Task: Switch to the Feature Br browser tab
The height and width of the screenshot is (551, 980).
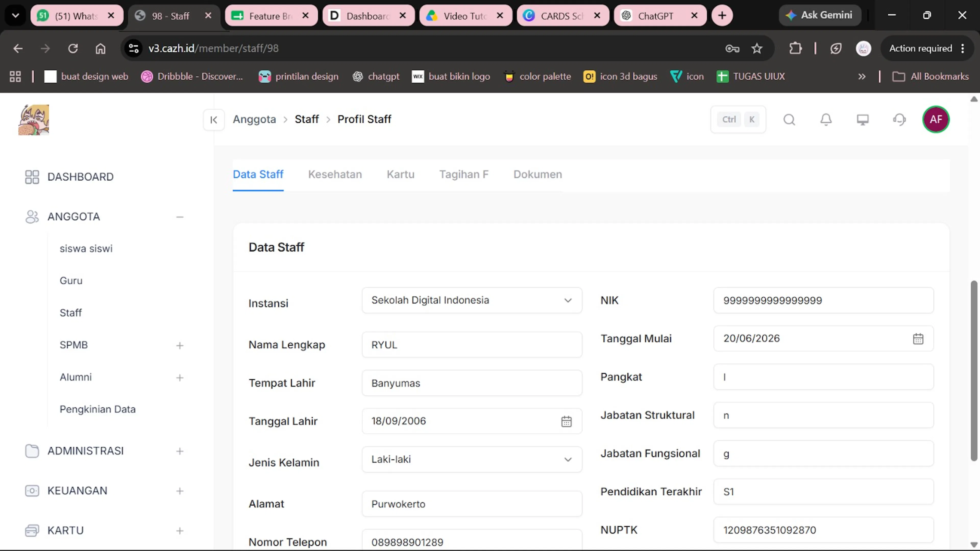Action: click(271, 16)
